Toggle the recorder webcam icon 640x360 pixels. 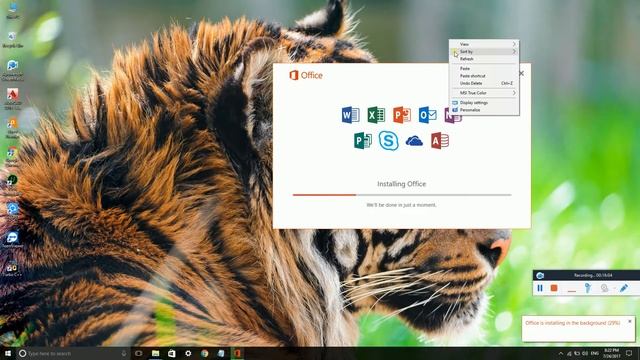click(604, 288)
